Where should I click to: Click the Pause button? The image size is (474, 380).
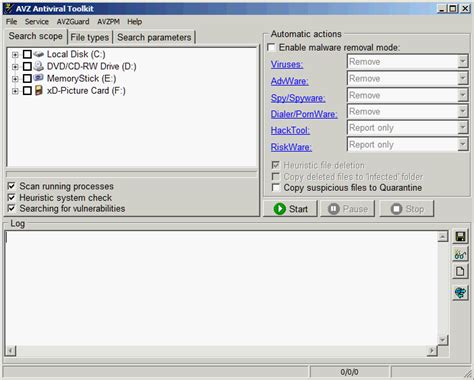(348, 209)
